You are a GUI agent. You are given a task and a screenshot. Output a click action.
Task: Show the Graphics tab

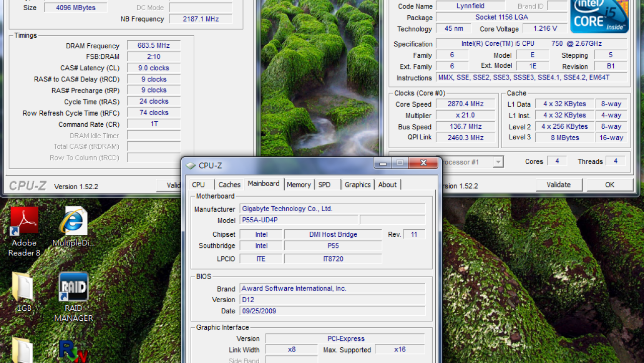pos(358,185)
